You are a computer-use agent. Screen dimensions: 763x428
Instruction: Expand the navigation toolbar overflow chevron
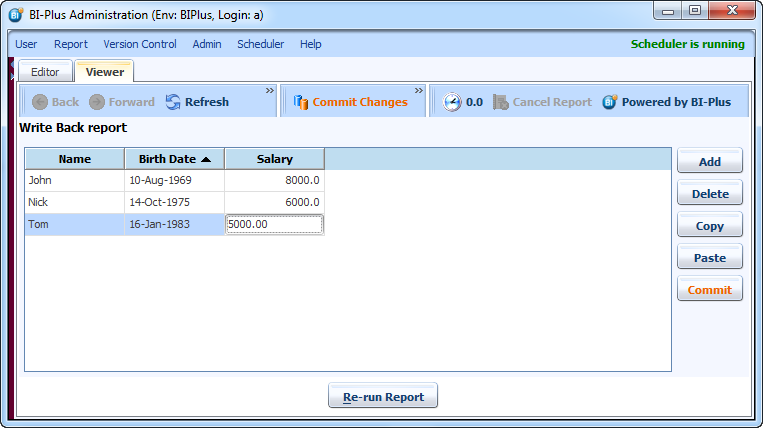[x=269, y=91]
